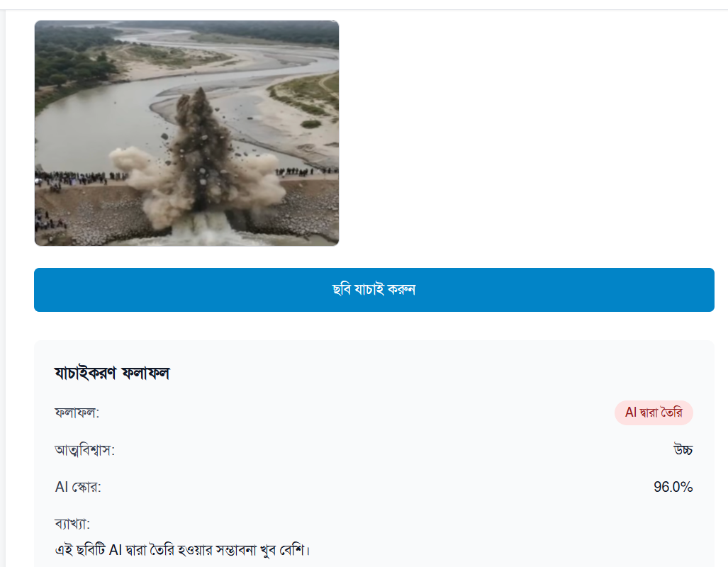
Task: Click the ফলাফল: label
Action: click(x=77, y=412)
